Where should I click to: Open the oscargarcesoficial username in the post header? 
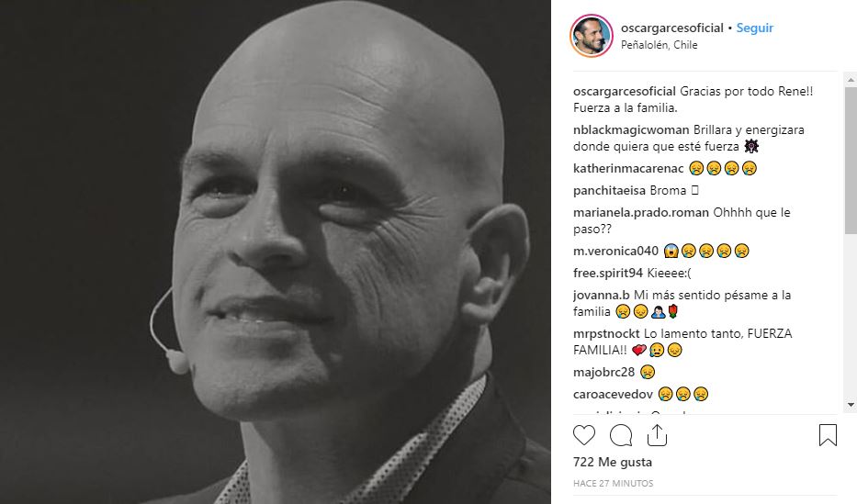672,28
